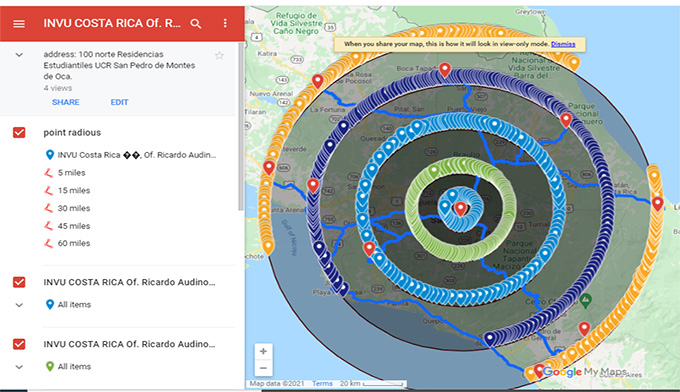
Task: Click the blue pin All items label
Action: [74, 305]
